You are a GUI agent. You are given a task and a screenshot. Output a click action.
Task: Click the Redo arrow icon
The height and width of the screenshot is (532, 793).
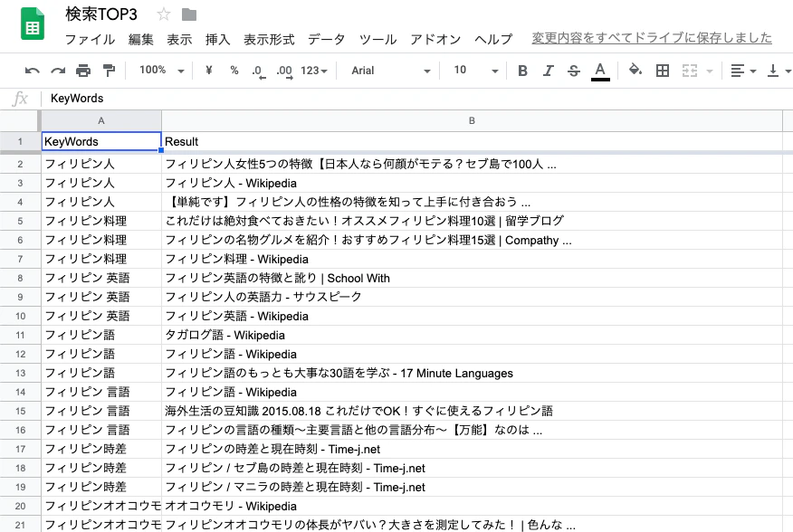coord(58,71)
